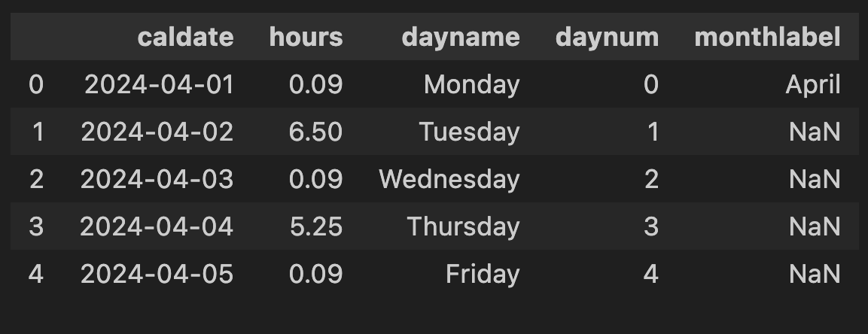Click the daynum column header
Viewport: 868px width, 334px height.
pyautogui.click(x=608, y=38)
